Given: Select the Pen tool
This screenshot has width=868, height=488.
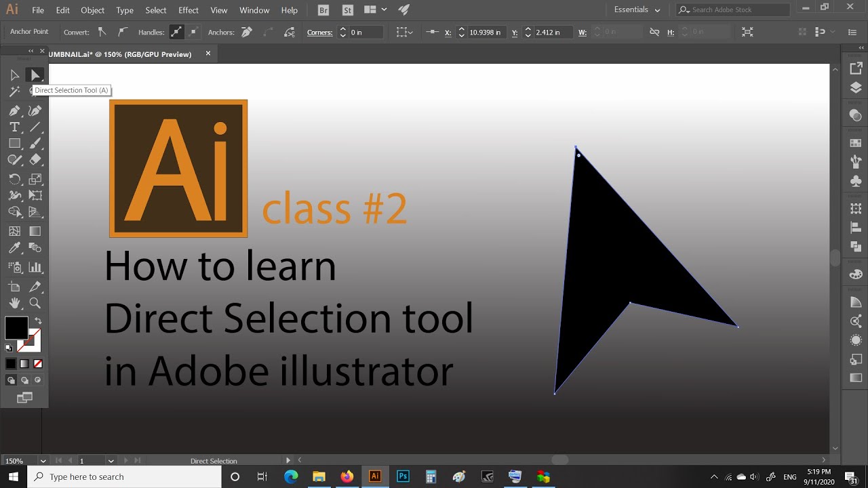Looking at the screenshot, I should (14, 110).
